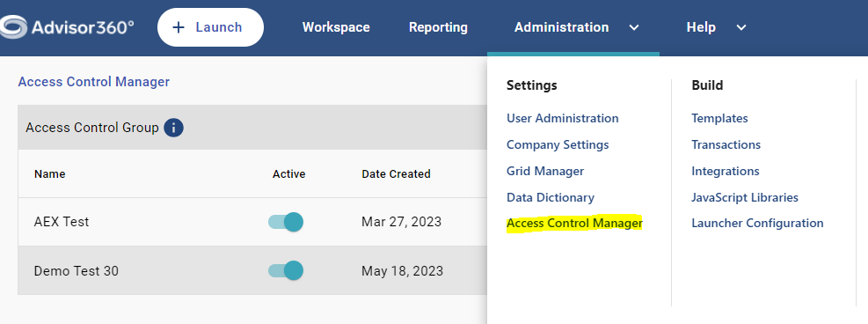Click the Mar 27, 2023 date cell

[401, 222]
